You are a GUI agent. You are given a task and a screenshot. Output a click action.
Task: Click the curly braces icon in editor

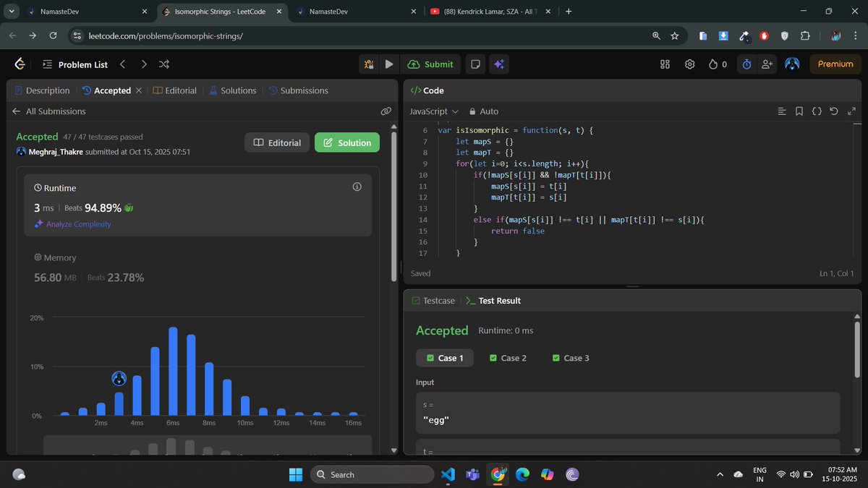click(816, 111)
